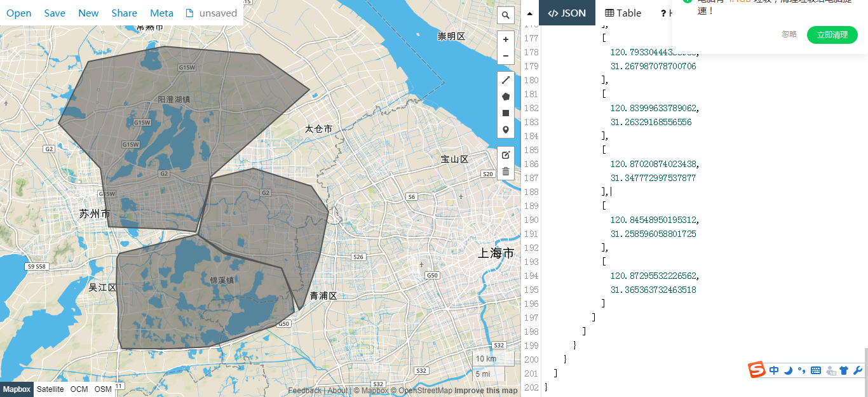Screen dimensions: 868x397
Task: Select the draw polyline tool
Action: pyautogui.click(x=505, y=80)
